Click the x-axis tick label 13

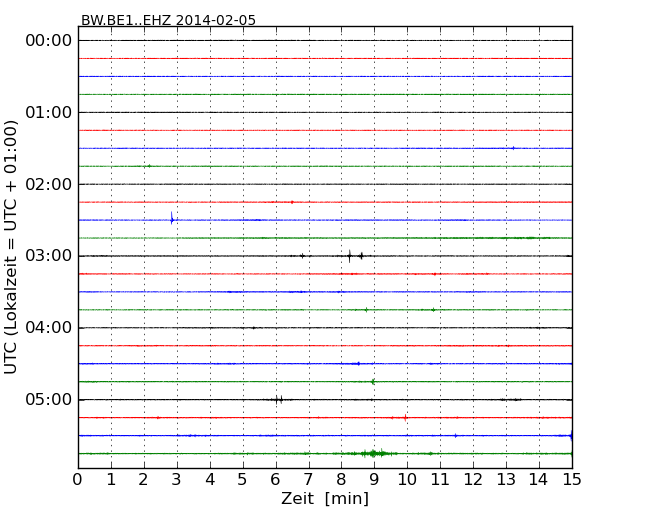[506, 480]
